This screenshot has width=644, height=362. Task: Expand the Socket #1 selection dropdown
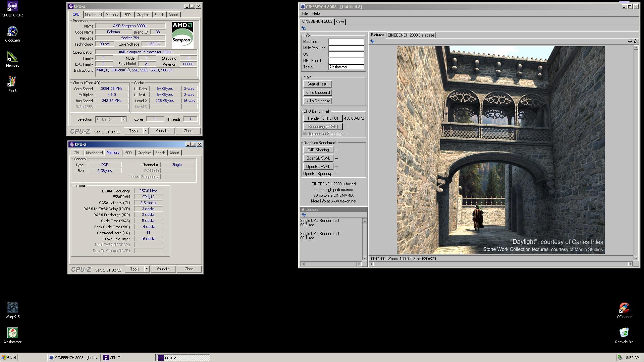(x=123, y=119)
